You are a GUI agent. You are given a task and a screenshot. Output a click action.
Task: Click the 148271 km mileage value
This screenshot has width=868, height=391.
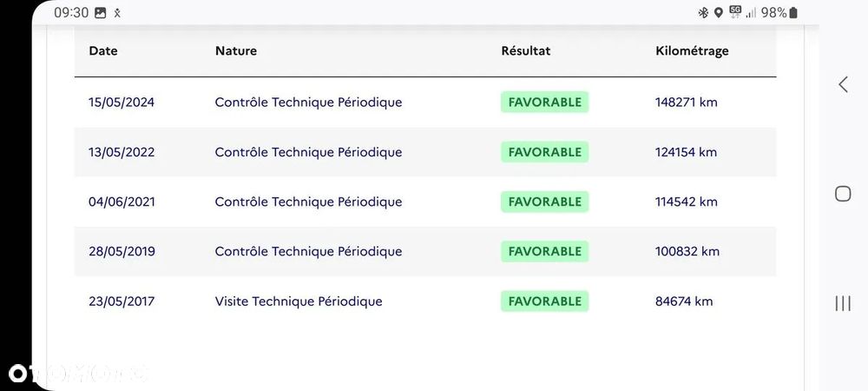tap(687, 102)
